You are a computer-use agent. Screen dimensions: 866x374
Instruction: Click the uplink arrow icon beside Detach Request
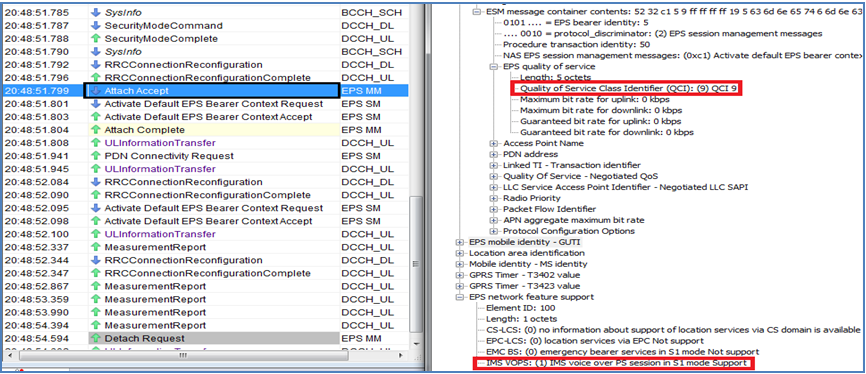(96, 338)
